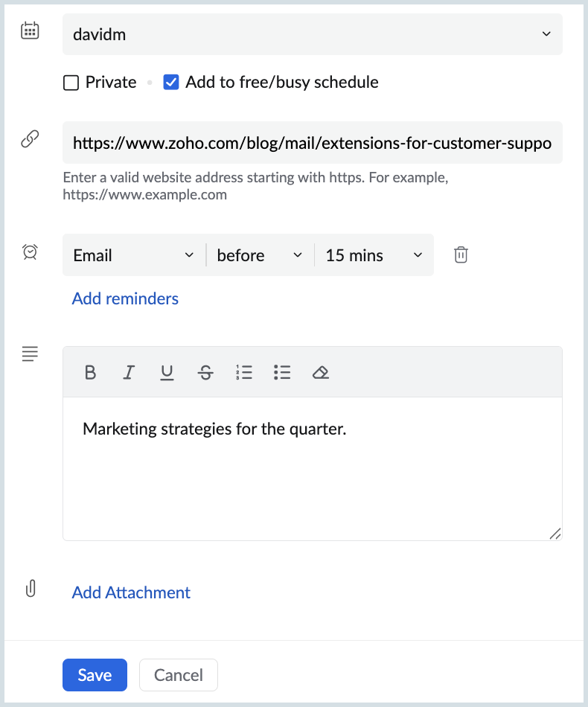
Task: Insert a bulleted list
Action: coord(282,372)
